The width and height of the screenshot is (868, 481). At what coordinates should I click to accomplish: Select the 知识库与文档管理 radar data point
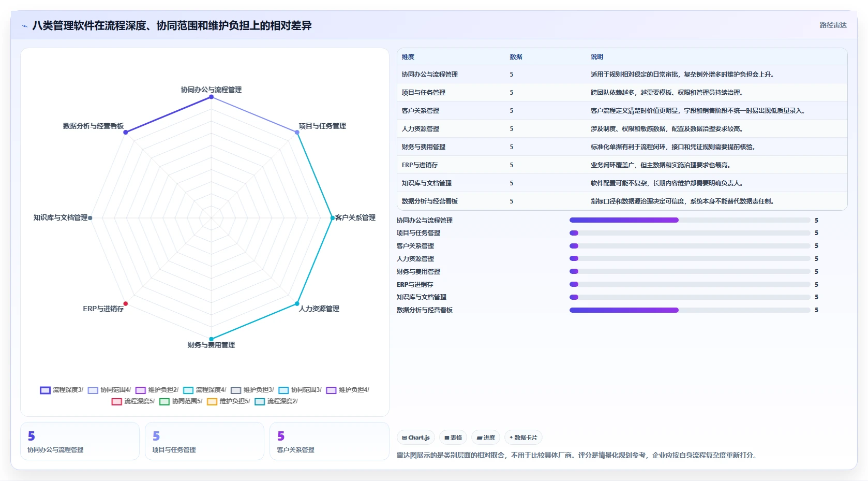point(90,218)
